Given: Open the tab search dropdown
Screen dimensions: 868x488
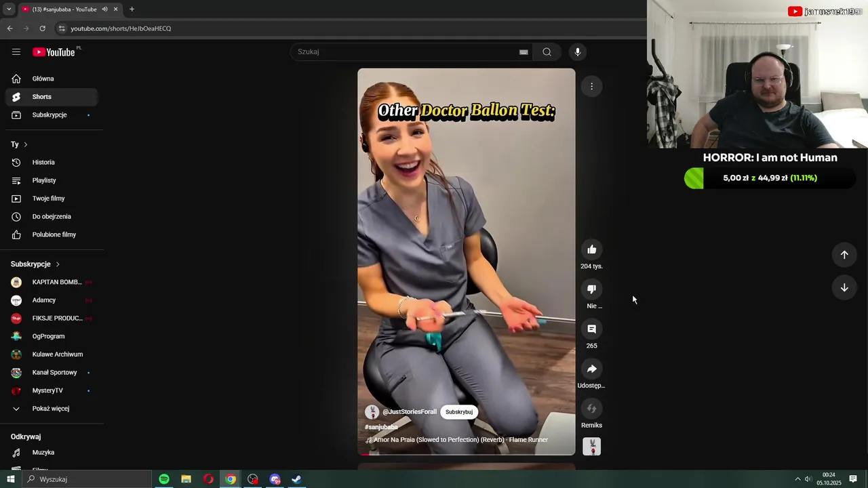Looking at the screenshot, I should coord(9,9).
